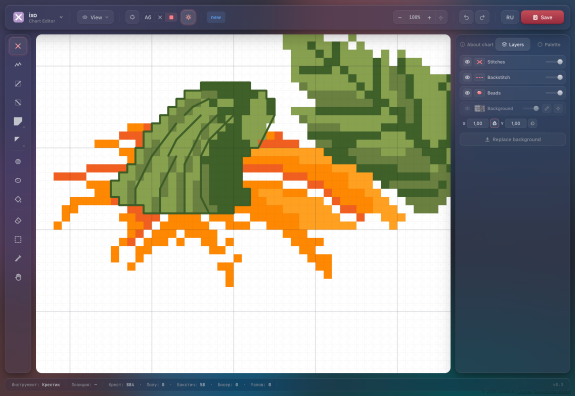Screen dimensions: 575x396
Task: Choose the fill bucket tool
Action: point(18,199)
